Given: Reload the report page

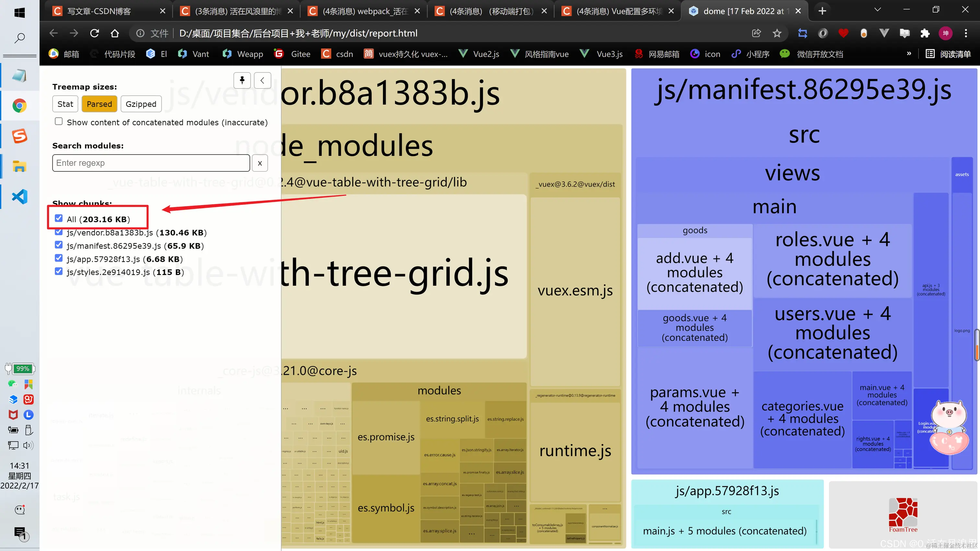Looking at the screenshot, I should point(94,33).
